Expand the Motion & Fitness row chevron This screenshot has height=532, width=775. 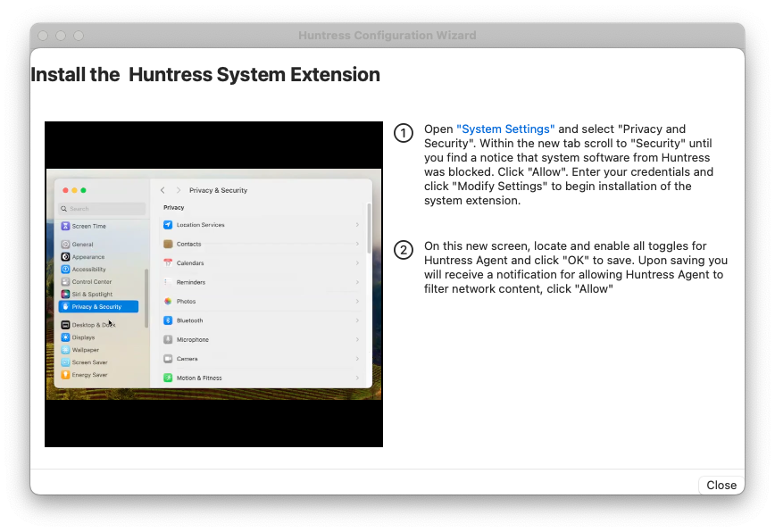pyautogui.click(x=357, y=378)
